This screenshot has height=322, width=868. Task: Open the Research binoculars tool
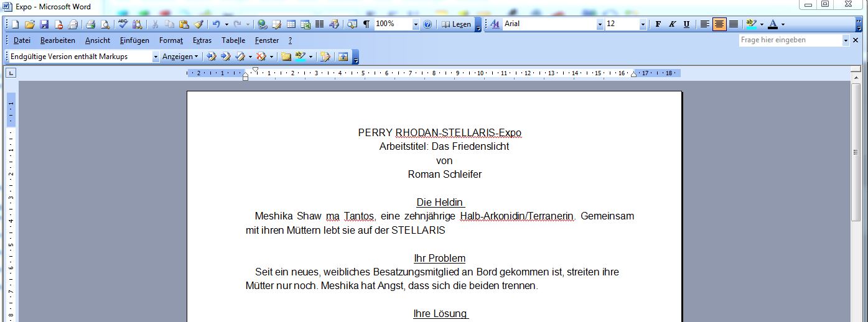click(137, 24)
